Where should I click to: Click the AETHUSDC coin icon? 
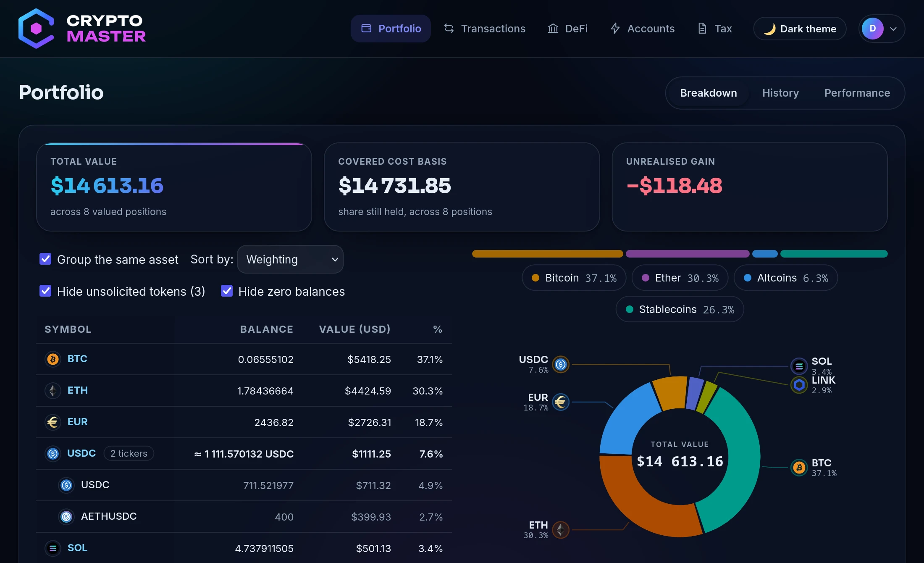(66, 517)
